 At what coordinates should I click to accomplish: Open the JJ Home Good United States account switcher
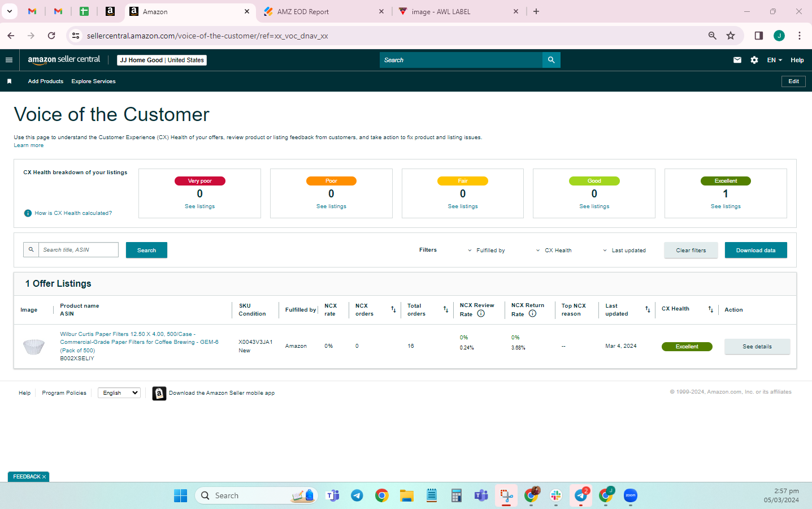(x=162, y=60)
